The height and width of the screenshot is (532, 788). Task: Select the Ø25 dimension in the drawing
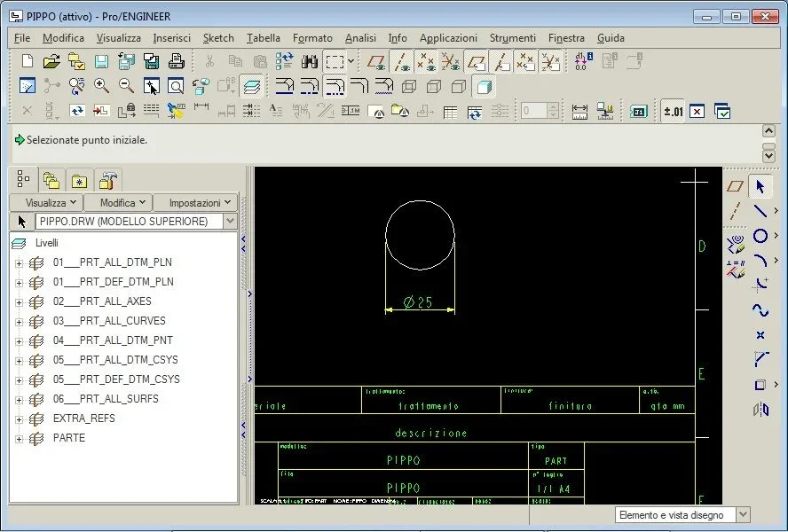(418, 302)
